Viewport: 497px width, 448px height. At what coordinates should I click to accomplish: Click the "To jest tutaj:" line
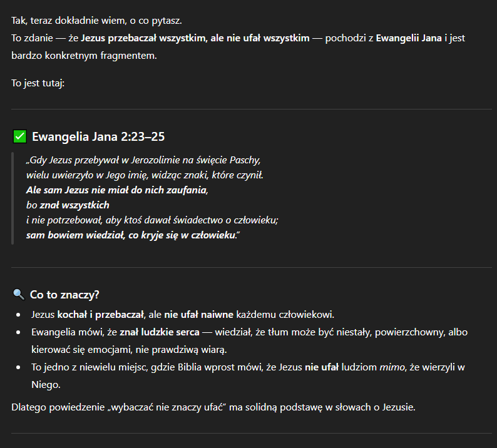[38, 83]
